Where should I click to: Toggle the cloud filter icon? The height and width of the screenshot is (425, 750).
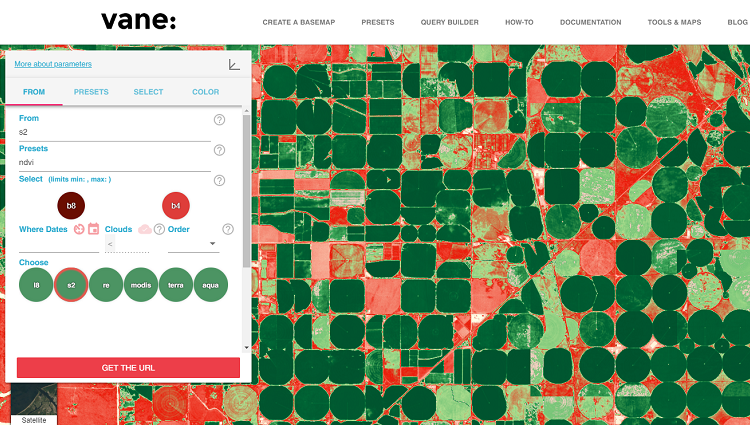click(x=145, y=229)
